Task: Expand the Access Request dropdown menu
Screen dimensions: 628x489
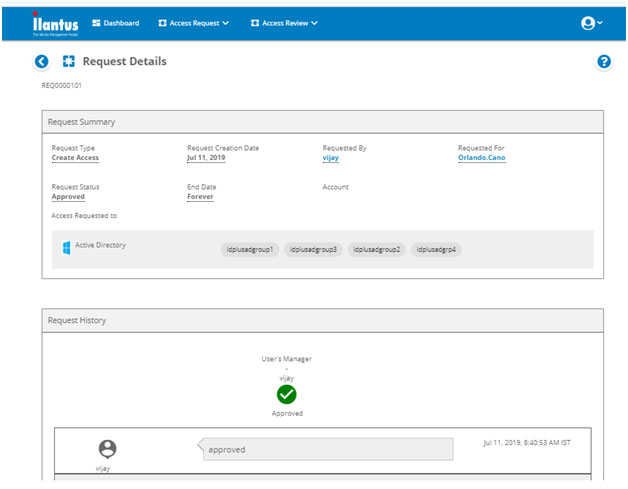Action: [x=194, y=23]
